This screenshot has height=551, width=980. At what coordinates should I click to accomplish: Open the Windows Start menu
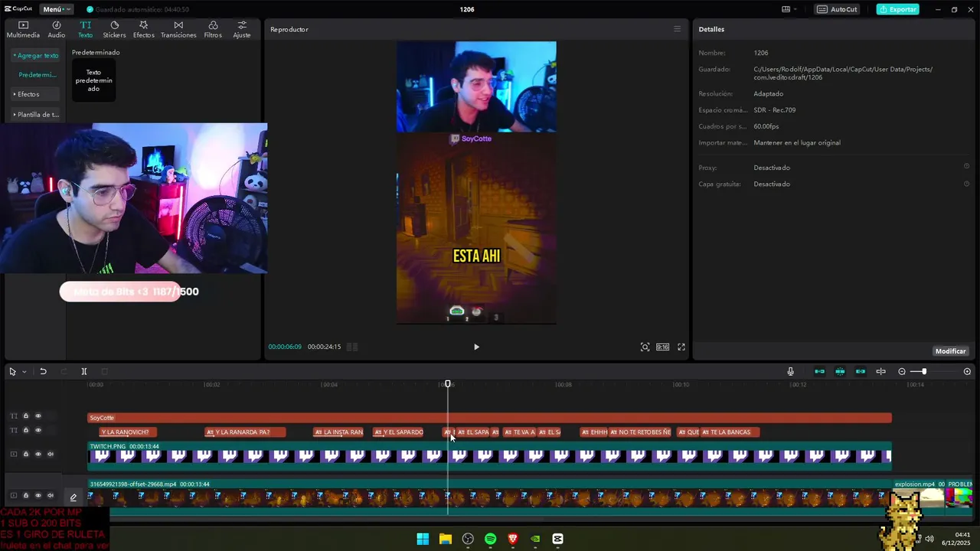tap(423, 539)
